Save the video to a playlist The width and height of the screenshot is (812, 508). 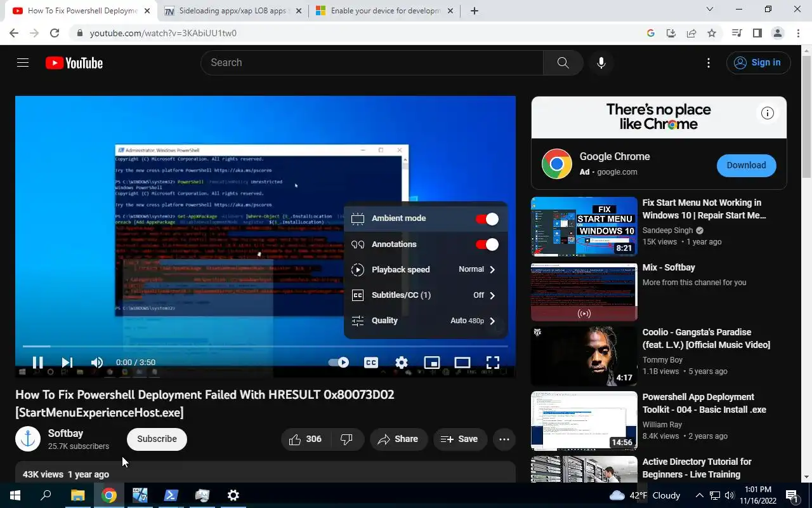coord(460,439)
